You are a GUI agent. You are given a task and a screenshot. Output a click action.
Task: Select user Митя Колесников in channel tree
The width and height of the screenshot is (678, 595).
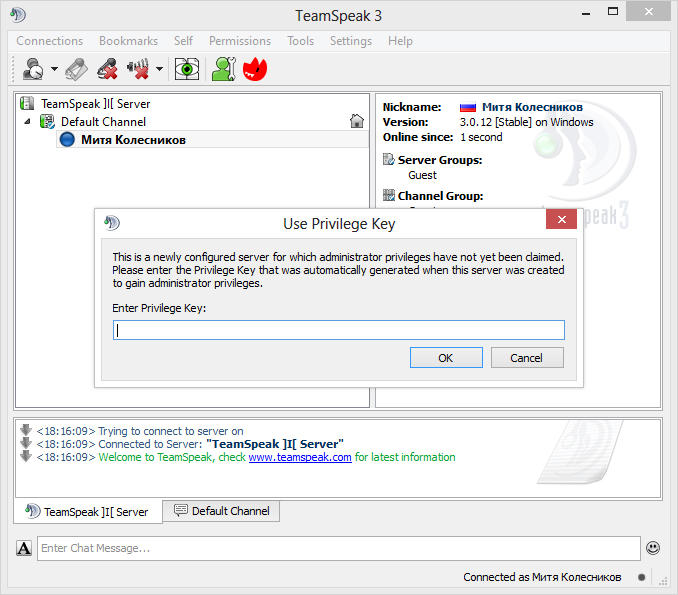click(x=133, y=140)
